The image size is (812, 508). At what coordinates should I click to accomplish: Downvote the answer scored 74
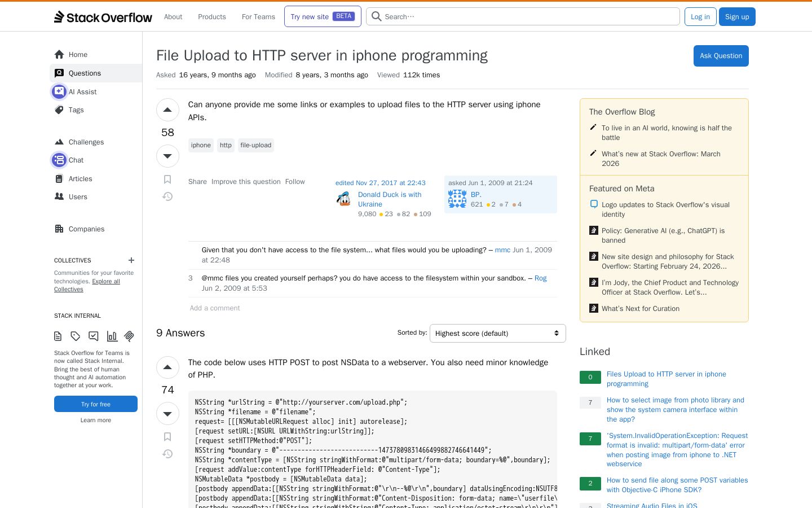click(x=167, y=414)
